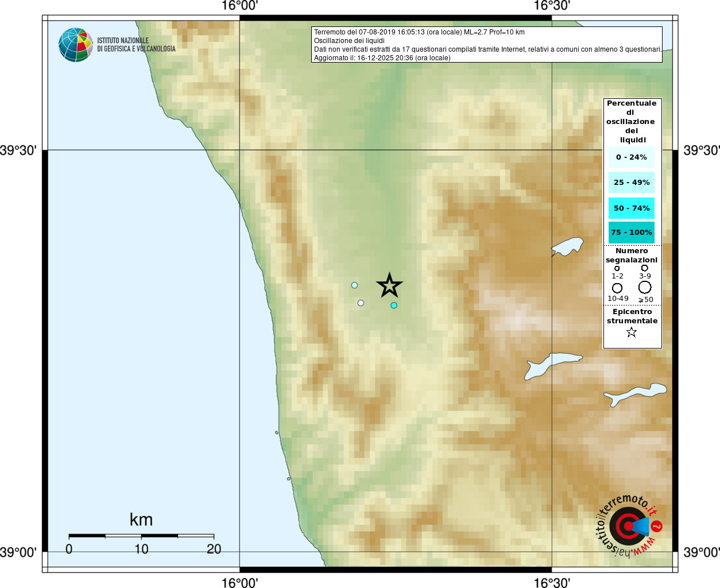Click the 'Oscillazione dei liquidi' subtitle
Viewport: 720px width, 588px height.
[x=349, y=41]
